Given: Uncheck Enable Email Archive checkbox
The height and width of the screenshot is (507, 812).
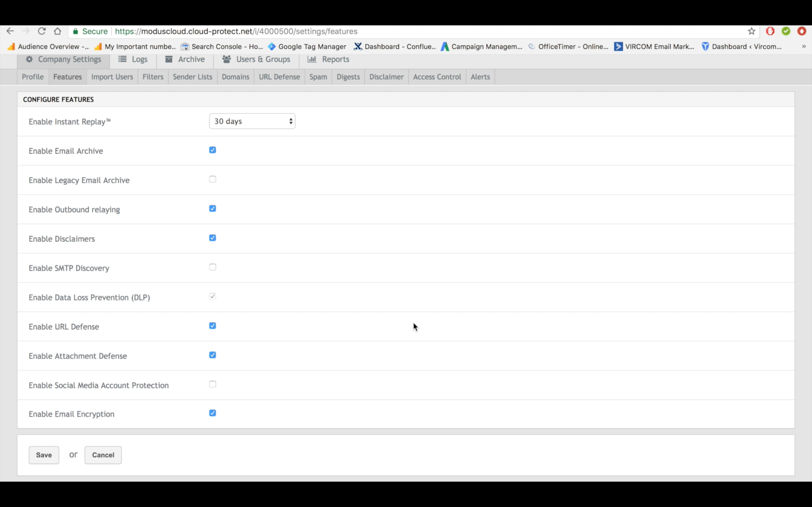Looking at the screenshot, I should pyautogui.click(x=212, y=150).
